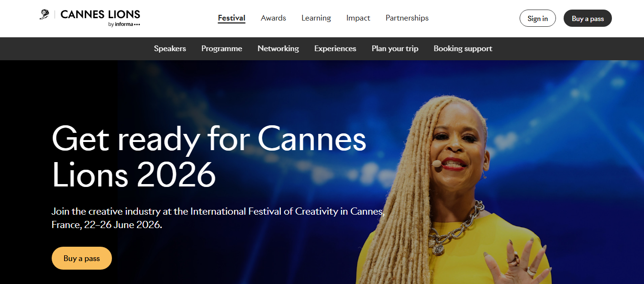
Task: Open the Impact section
Action: coord(358,18)
